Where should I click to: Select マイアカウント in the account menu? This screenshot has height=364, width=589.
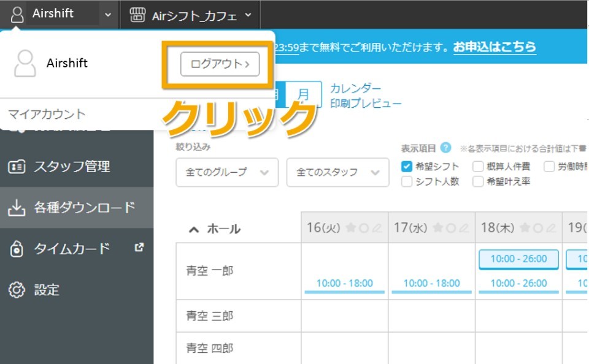(47, 114)
